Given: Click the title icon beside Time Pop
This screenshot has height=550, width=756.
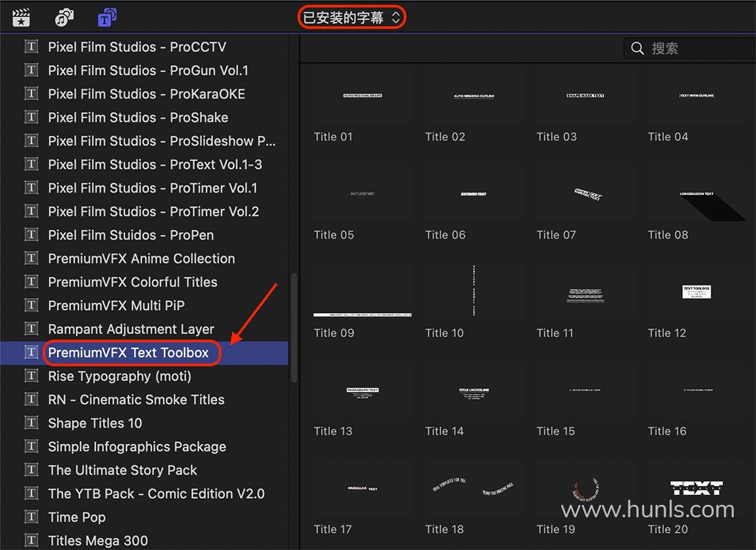Looking at the screenshot, I should click(31, 517).
